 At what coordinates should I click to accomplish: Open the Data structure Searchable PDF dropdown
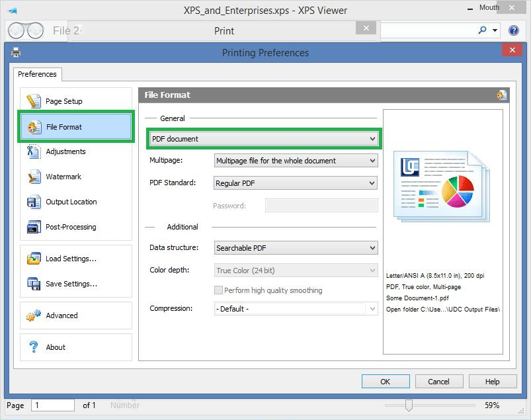[x=296, y=248]
